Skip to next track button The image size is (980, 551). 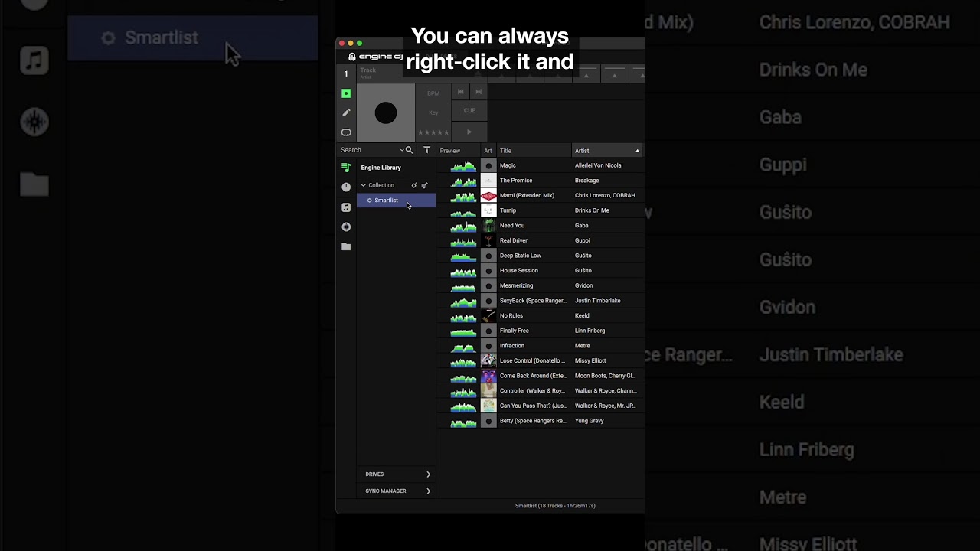click(479, 92)
